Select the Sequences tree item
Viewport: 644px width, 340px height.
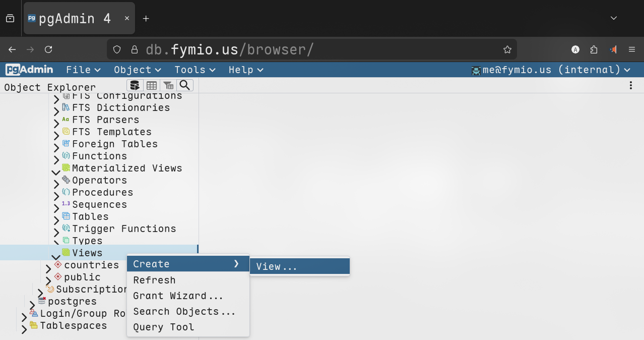pyautogui.click(x=99, y=204)
